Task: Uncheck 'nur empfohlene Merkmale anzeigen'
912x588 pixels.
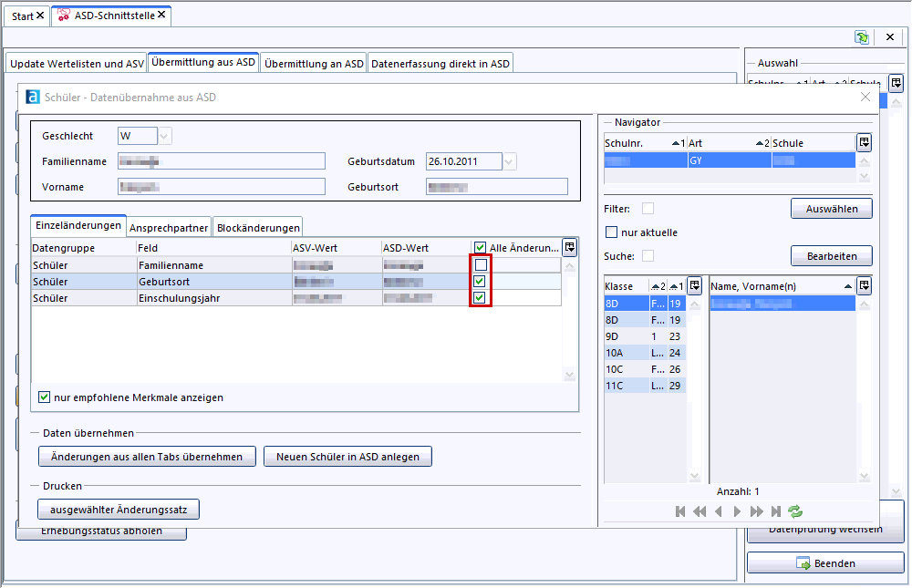Action: [44, 397]
